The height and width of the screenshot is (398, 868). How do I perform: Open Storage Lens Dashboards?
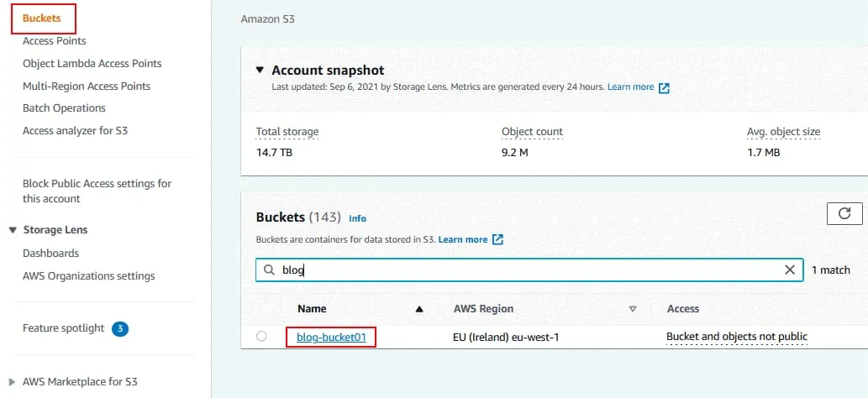point(50,253)
